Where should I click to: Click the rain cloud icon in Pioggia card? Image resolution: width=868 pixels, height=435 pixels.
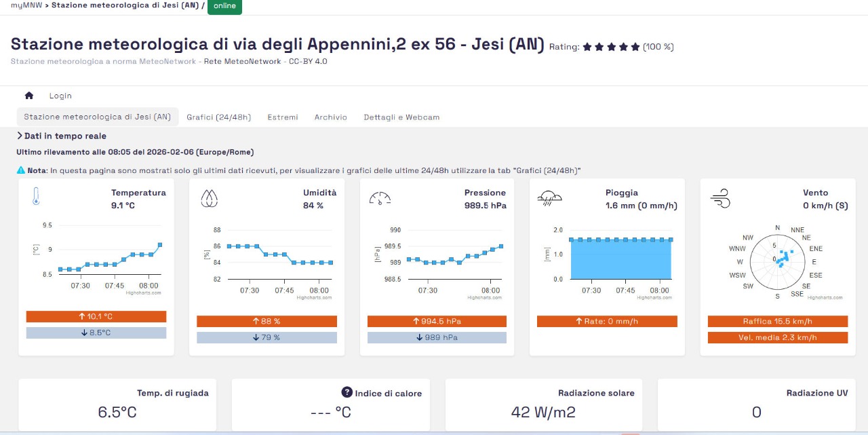(x=549, y=198)
